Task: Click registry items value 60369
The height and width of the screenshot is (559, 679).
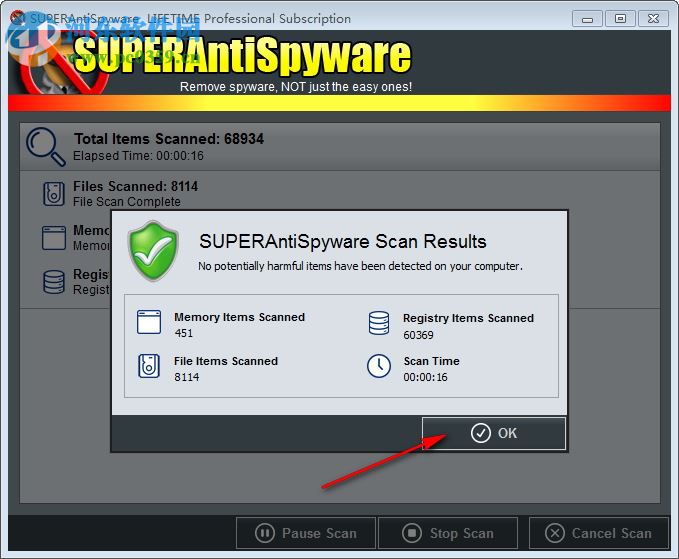Action: [418, 335]
